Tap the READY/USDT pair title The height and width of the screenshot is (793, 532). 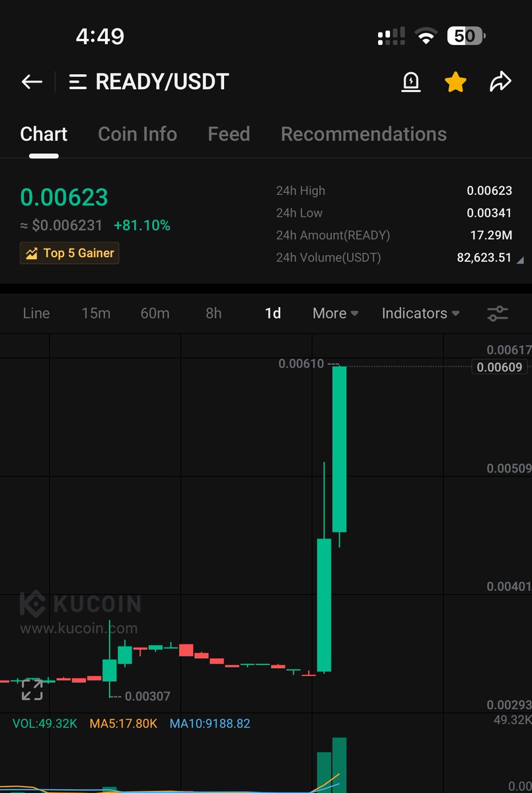[162, 82]
